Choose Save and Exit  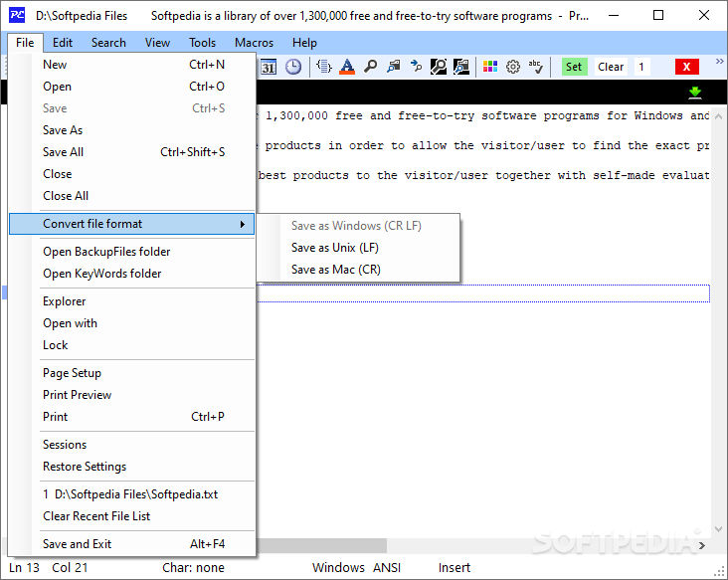click(x=132, y=544)
